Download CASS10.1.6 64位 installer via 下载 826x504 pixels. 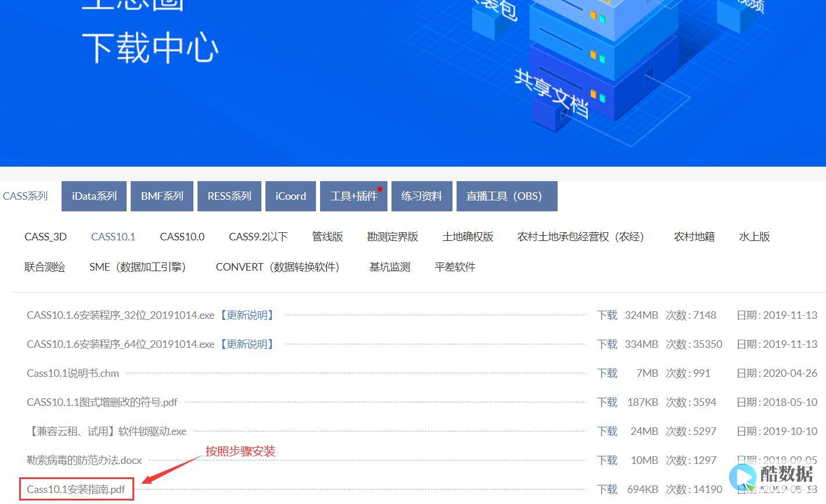607,344
